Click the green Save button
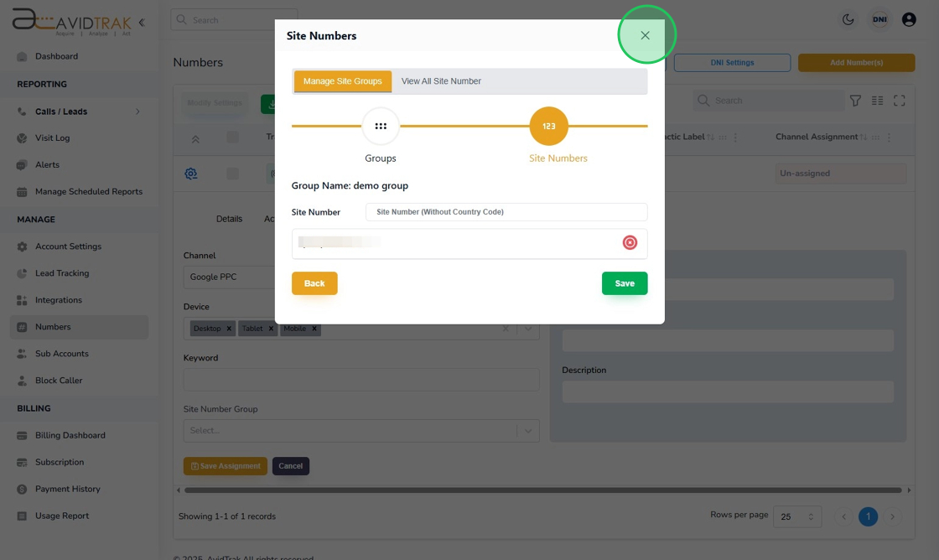Image resolution: width=939 pixels, height=560 pixels. click(625, 283)
